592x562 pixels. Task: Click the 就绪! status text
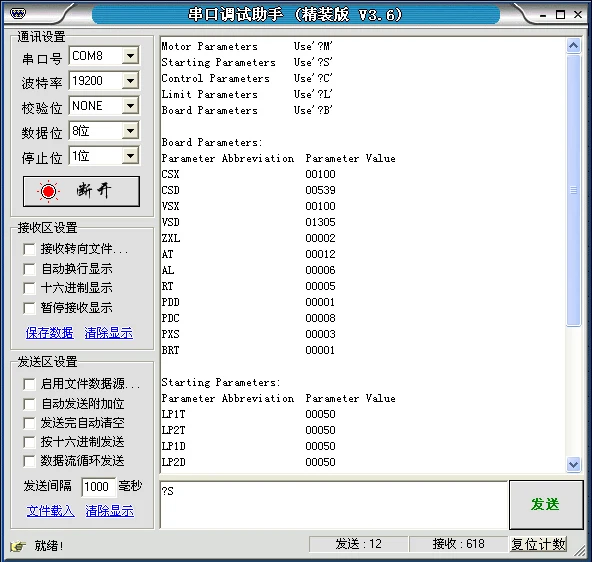point(49,546)
